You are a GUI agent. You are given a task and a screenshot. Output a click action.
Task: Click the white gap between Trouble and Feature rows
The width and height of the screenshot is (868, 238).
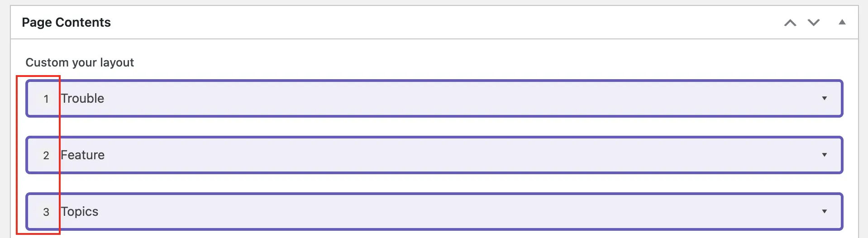pyautogui.click(x=434, y=127)
